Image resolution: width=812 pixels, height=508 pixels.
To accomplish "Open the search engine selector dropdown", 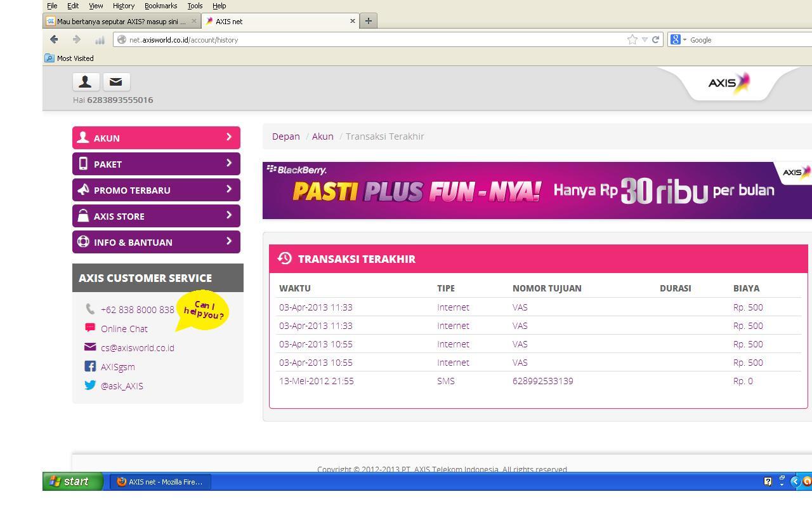I will (684, 40).
